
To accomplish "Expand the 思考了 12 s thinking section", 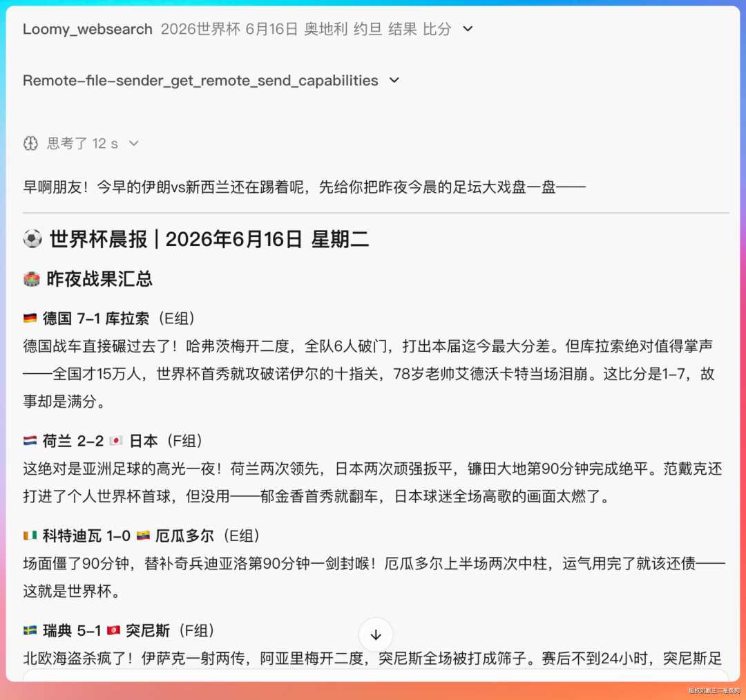I will pyautogui.click(x=134, y=143).
